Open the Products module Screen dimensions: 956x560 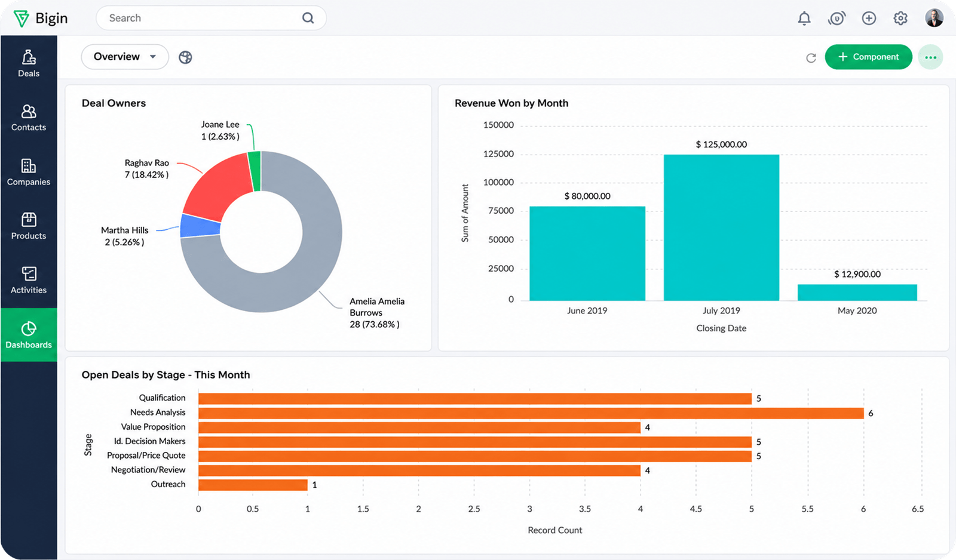[x=29, y=226]
